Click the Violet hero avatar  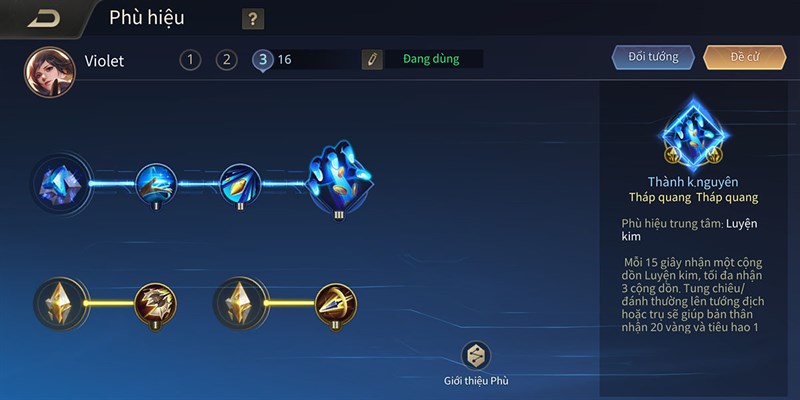point(50,72)
